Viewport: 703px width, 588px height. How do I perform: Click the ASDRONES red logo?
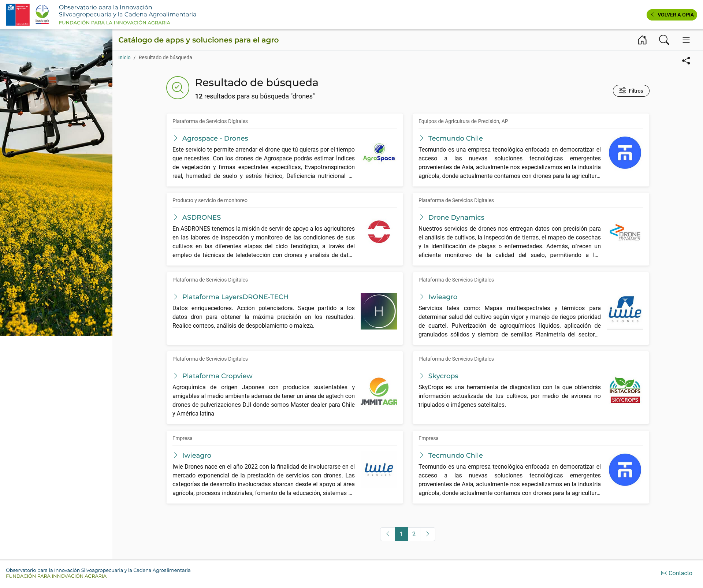pos(379,232)
